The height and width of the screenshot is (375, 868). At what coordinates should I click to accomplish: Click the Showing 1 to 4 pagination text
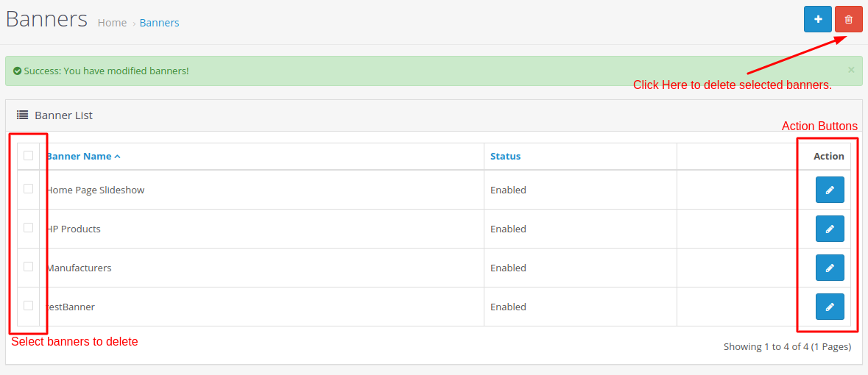787,347
